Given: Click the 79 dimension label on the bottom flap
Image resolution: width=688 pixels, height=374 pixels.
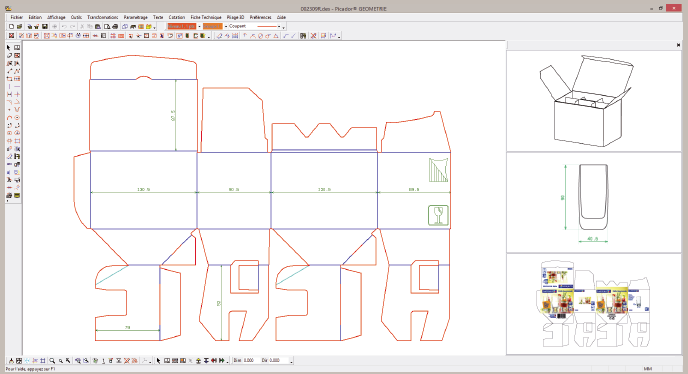Looking at the screenshot, I should (x=128, y=327).
